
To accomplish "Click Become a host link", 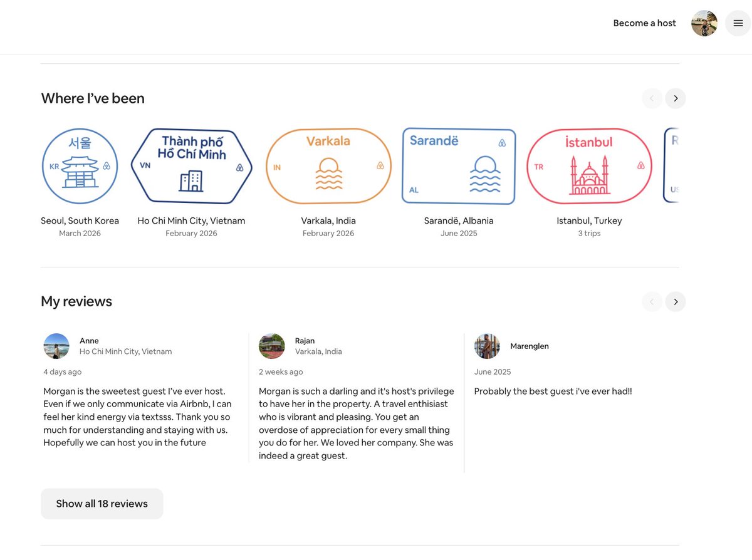I will [644, 23].
